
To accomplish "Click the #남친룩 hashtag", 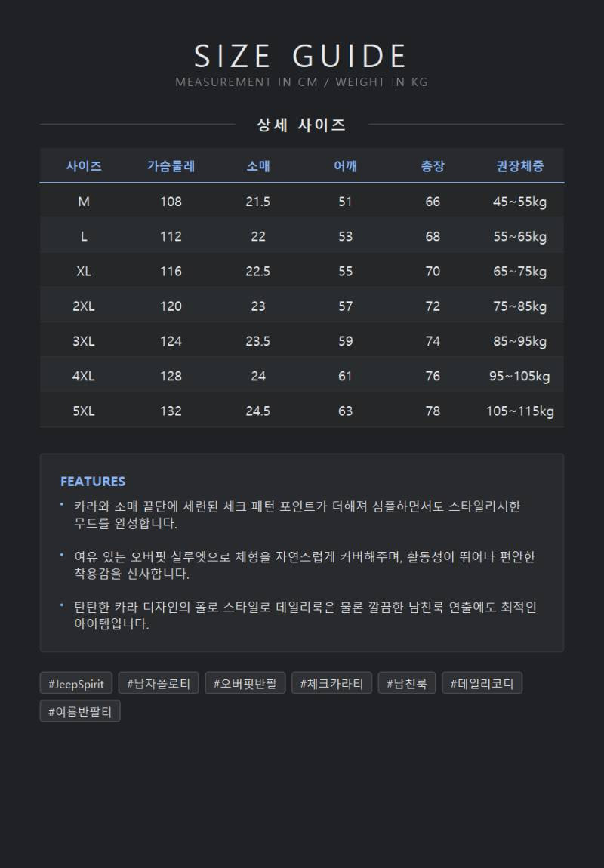I will [407, 683].
